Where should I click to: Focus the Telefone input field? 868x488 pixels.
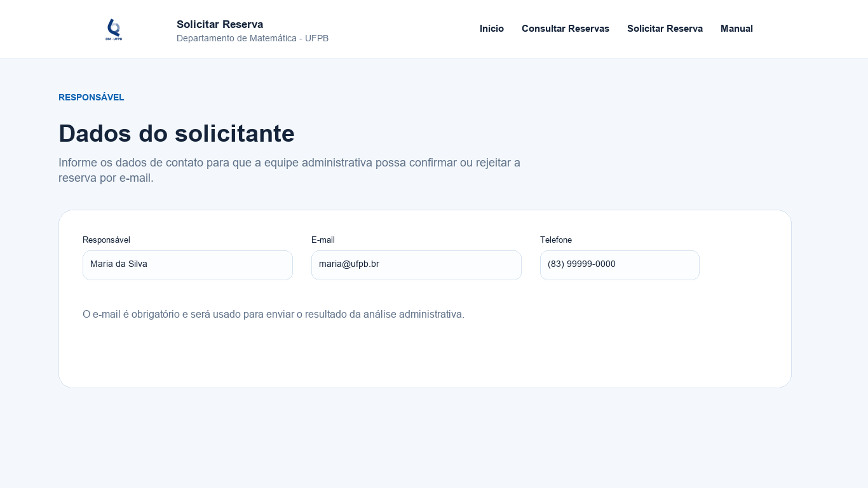pyautogui.click(x=620, y=265)
